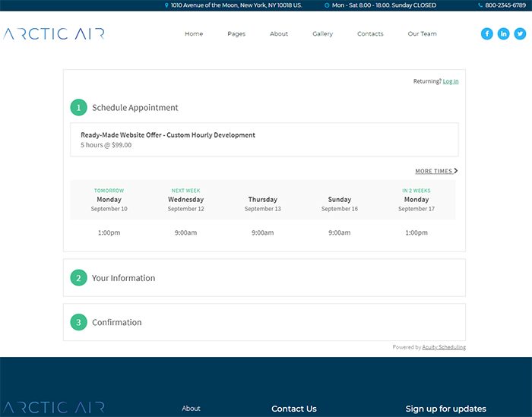
Task: Call the phone number 800-2345-6789
Action: (505, 5)
